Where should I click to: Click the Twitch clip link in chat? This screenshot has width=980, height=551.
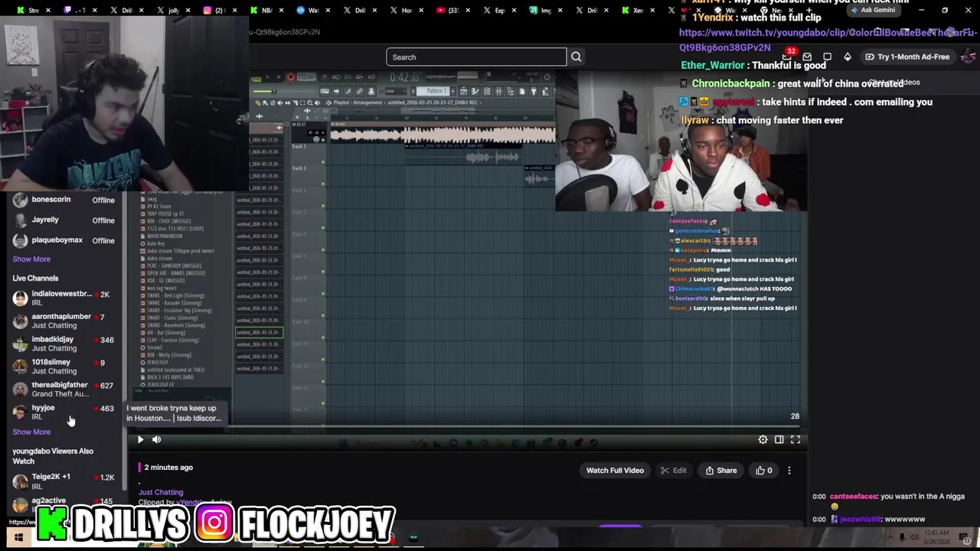[x=828, y=40]
